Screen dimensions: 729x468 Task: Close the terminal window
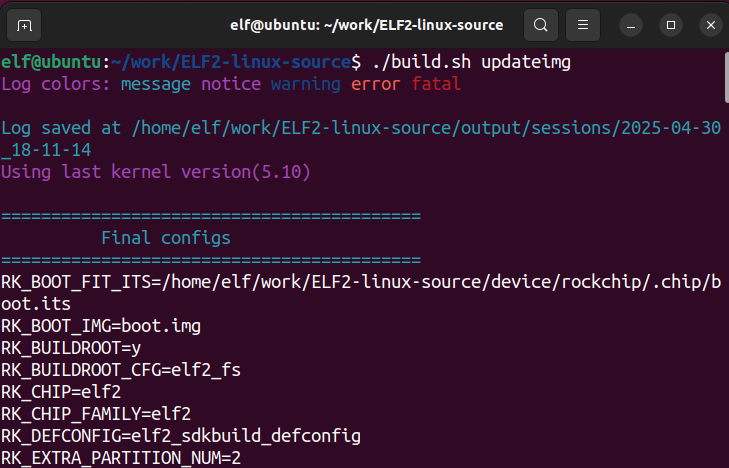click(x=710, y=25)
